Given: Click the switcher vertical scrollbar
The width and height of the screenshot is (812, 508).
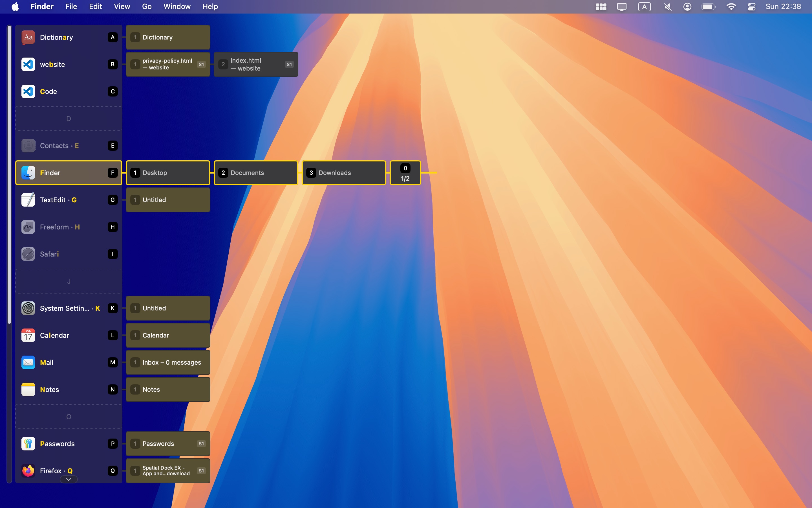Looking at the screenshot, I should pyautogui.click(x=9, y=175).
